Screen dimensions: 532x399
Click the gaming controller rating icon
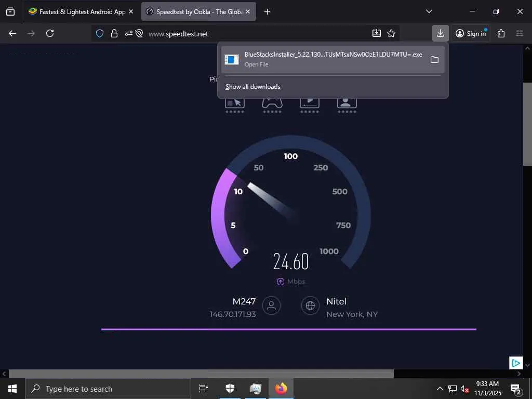[272, 105]
